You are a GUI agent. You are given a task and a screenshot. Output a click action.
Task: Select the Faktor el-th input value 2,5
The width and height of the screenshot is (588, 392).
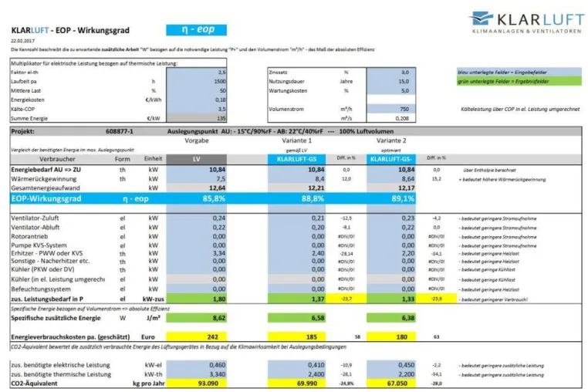pos(197,72)
